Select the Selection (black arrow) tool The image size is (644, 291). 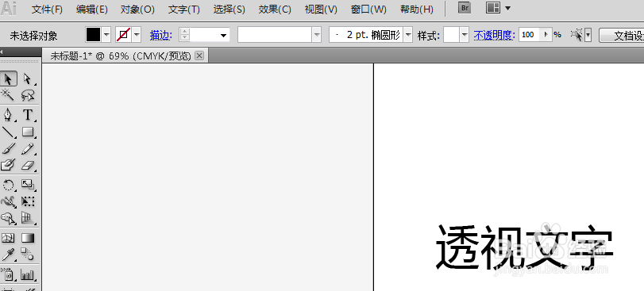point(9,78)
